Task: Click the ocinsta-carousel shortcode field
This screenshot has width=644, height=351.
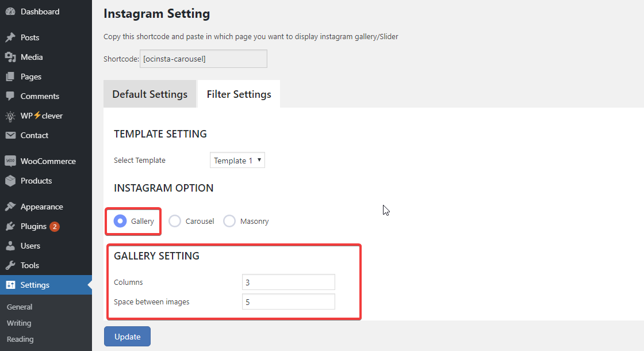Action: pos(203,59)
